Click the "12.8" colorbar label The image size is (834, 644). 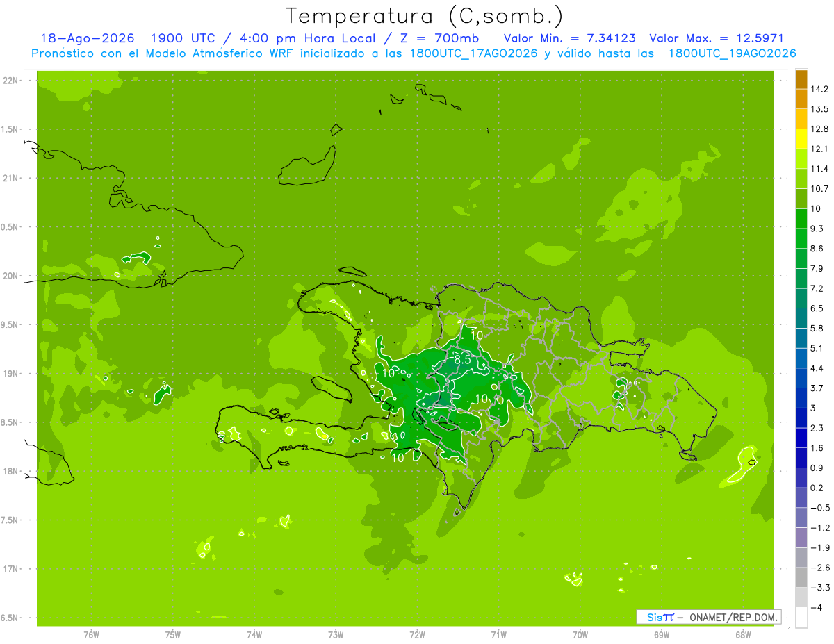coord(820,129)
